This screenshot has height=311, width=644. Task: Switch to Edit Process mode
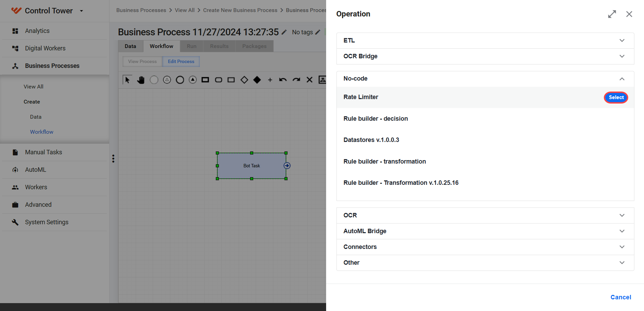tap(181, 62)
